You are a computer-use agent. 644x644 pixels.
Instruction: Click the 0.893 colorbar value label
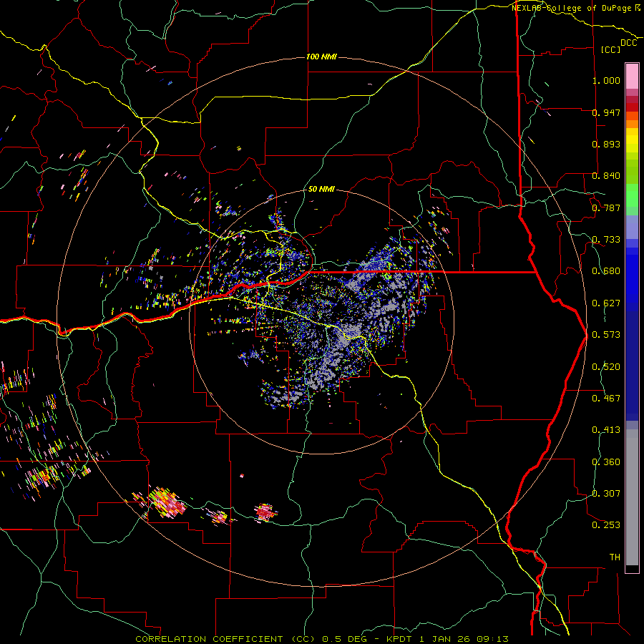click(x=606, y=144)
